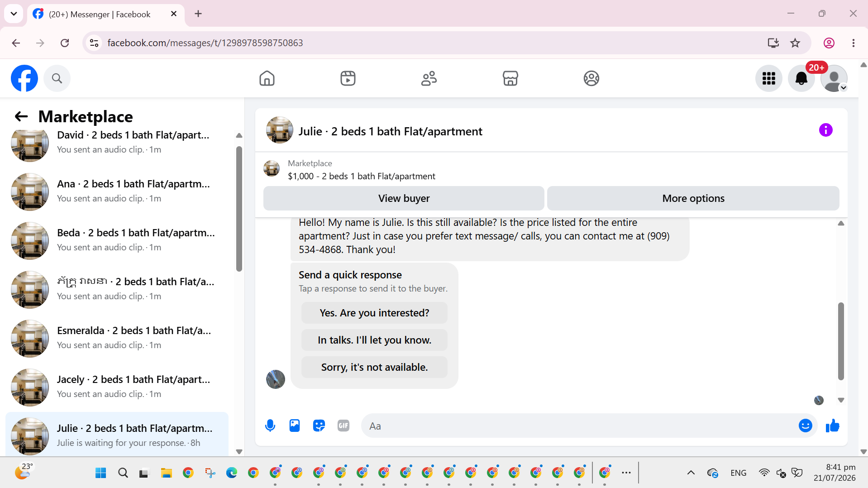Screen dimensions: 868x488
Task: Open the Facebook search magnifier
Action: tap(57, 78)
